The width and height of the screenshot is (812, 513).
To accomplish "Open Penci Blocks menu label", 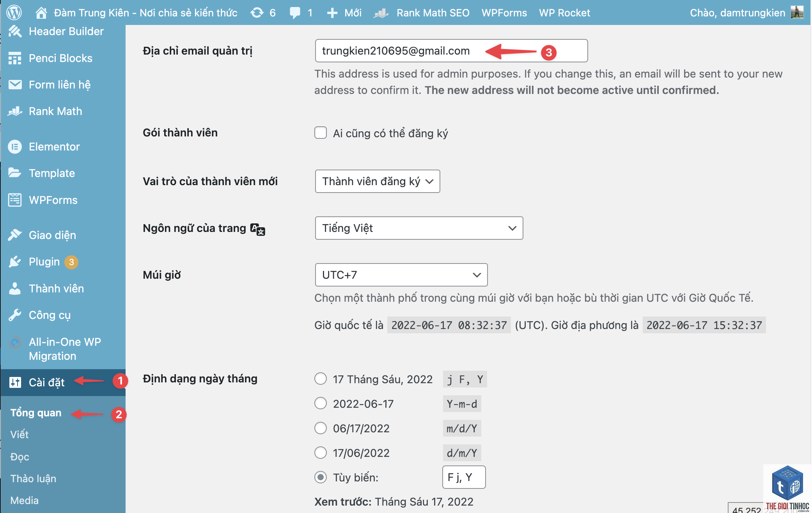I will (x=60, y=58).
